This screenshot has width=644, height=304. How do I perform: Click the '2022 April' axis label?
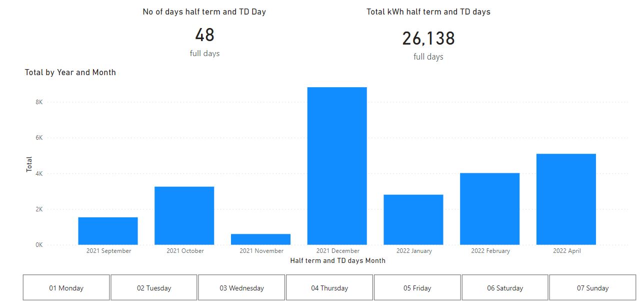[567, 251]
